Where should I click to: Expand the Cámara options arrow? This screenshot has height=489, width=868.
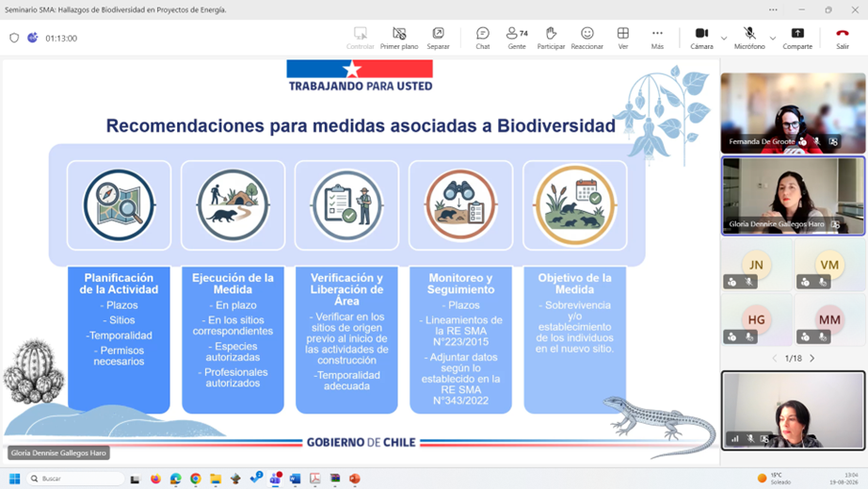click(x=724, y=39)
